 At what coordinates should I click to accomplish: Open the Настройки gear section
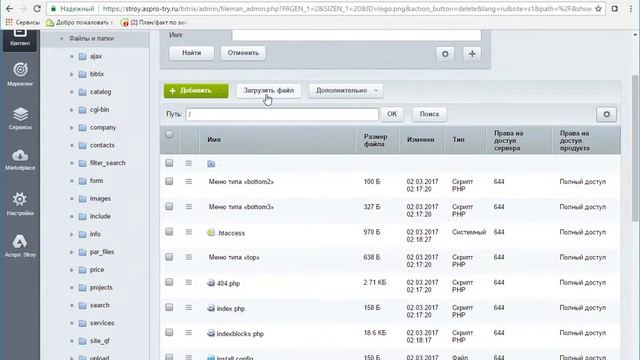[20, 204]
